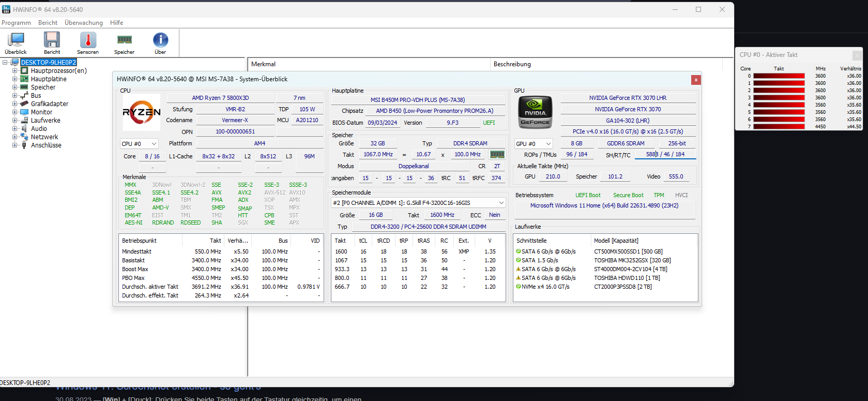Click the BIOS date 09/03/2024 field
This screenshot has height=401, width=868.
point(383,123)
